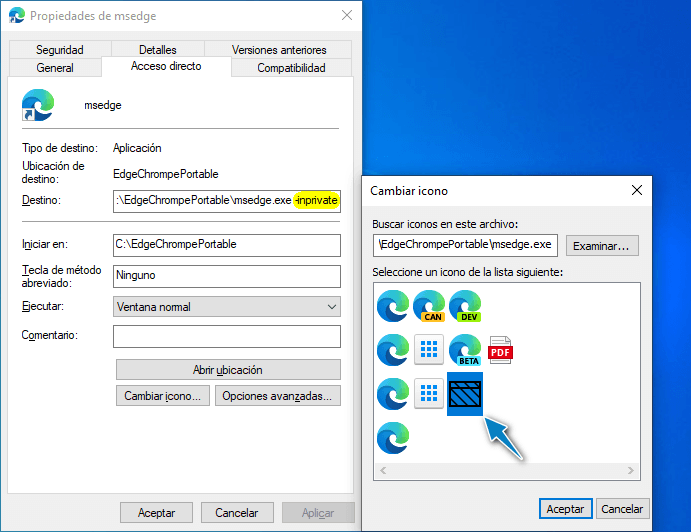
Task: Close the Cambiar icono dialog
Action: point(636,190)
